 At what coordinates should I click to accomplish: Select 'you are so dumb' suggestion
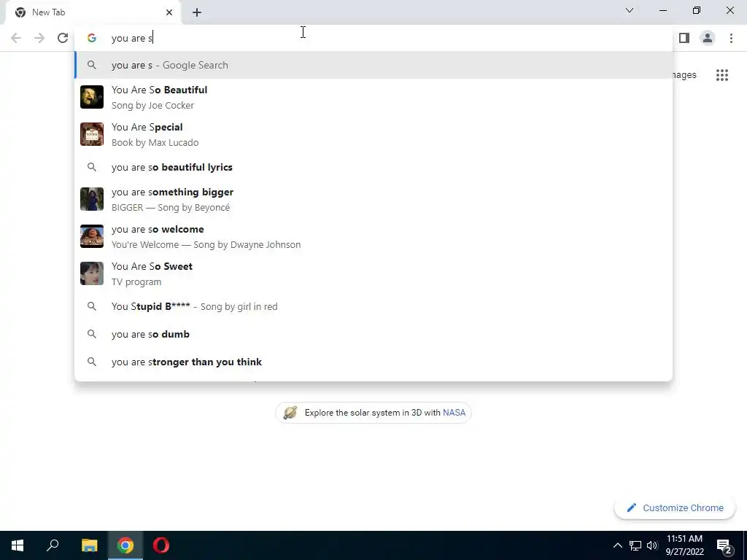pos(373,334)
